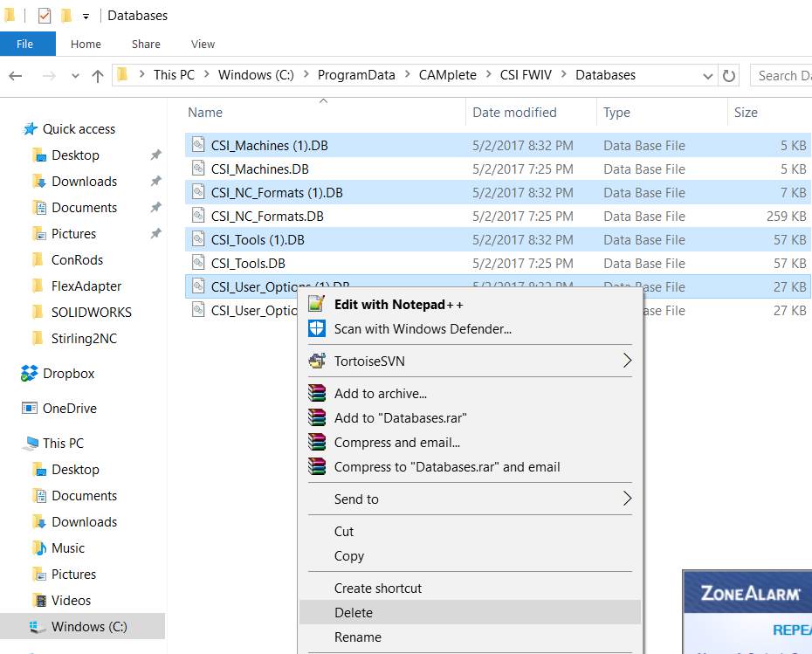Expand the Send to submenu arrow
The width and height of the screenshot is (812, 654).
627,499
